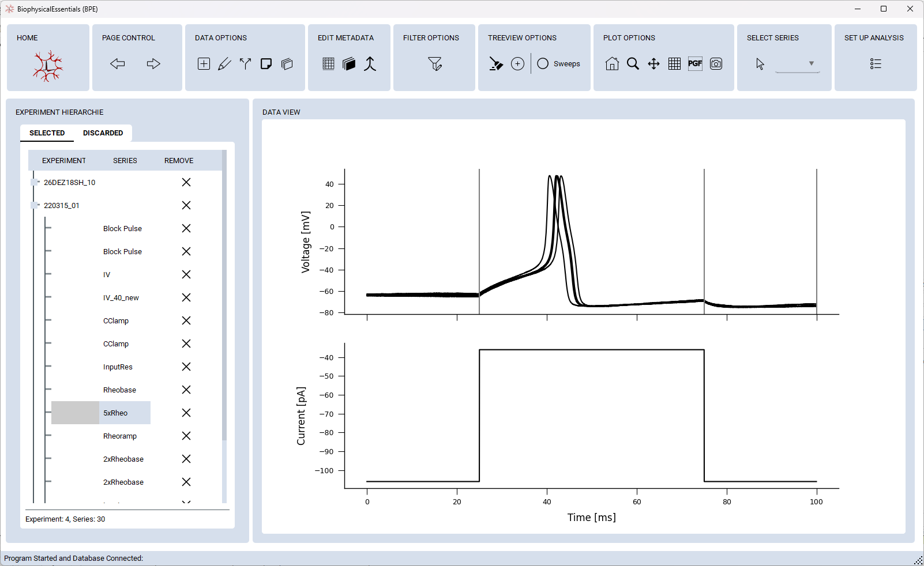Activate the plot pan move arrows
Viewport: 924px width, 566px height.
653,64
